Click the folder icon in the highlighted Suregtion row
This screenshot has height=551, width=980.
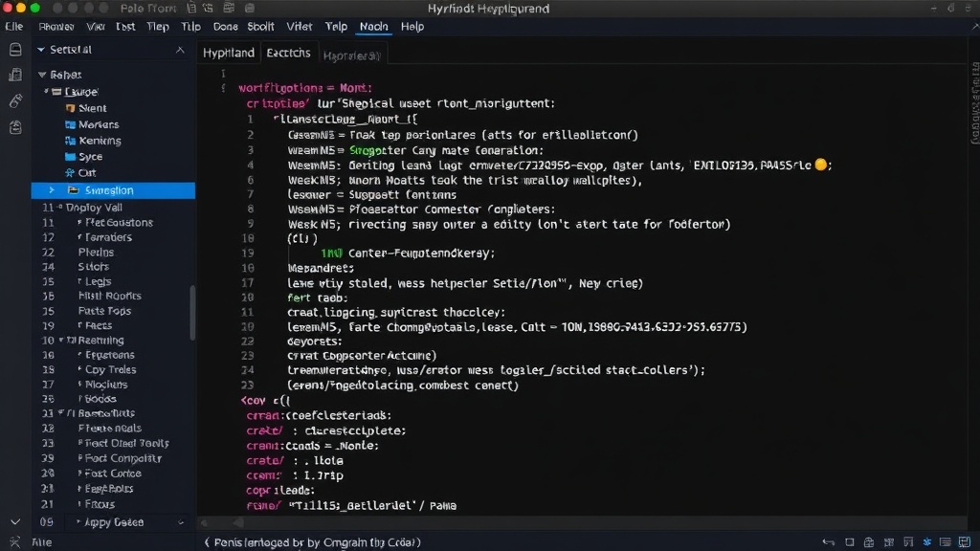tap(73, 190)
